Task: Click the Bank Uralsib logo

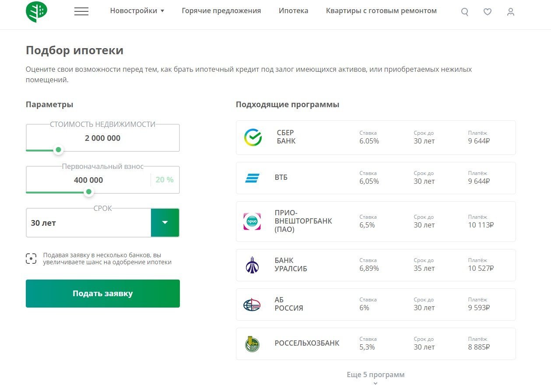Action: click(x=252, y=265)
